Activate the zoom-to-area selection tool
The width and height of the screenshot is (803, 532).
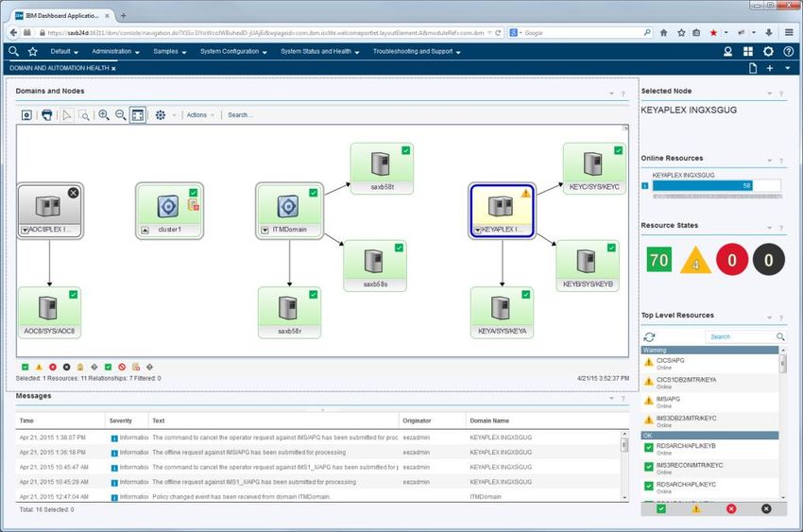84,115
